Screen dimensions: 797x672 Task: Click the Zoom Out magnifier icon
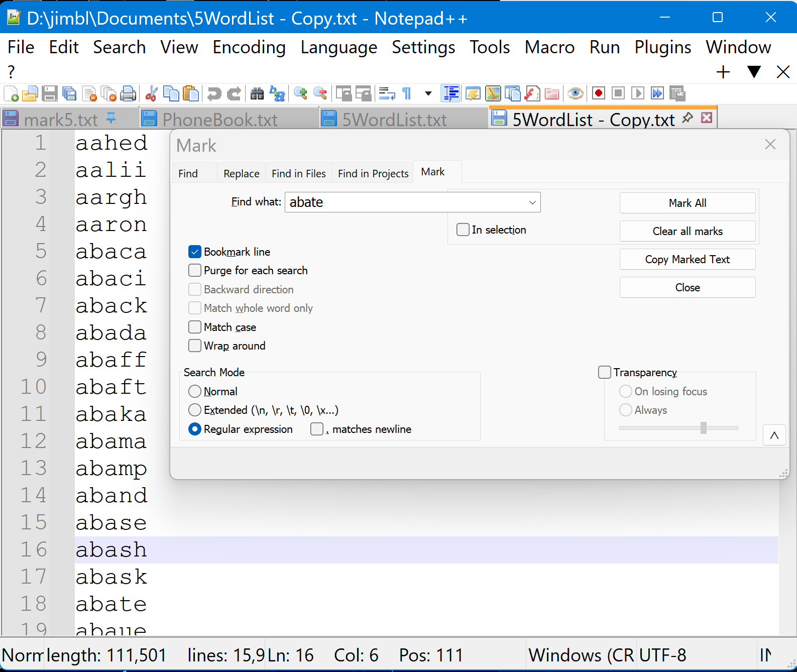coord(320,93)
